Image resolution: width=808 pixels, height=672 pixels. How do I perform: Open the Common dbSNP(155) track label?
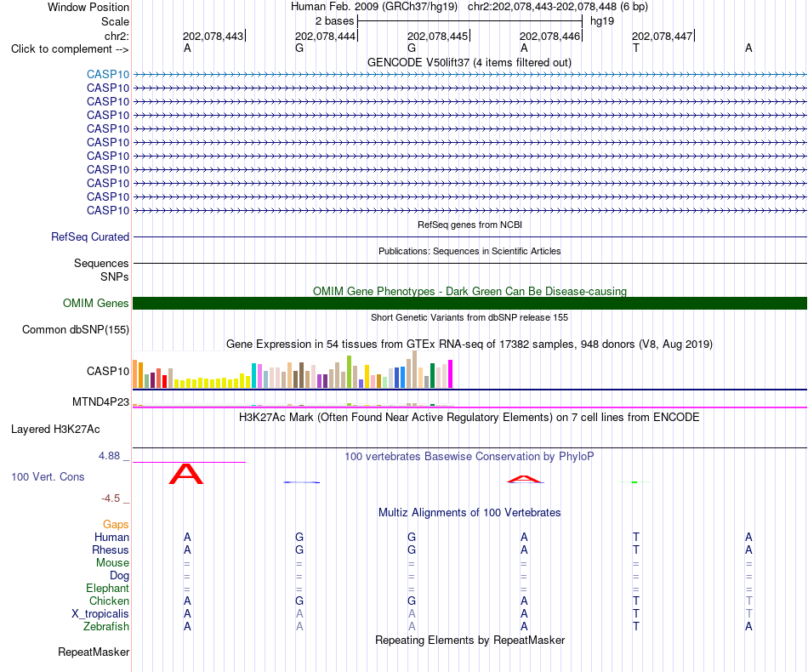tap(76, 330)
